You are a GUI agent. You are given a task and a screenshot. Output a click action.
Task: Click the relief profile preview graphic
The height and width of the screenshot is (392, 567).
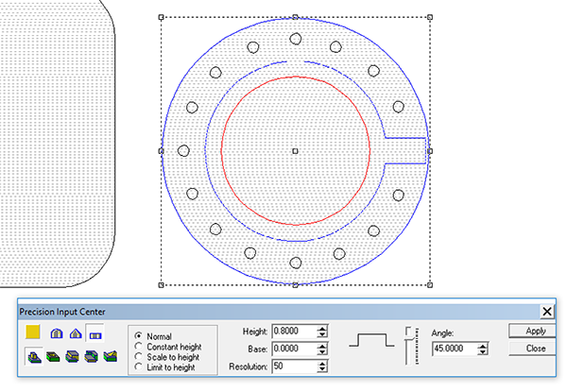[x=371, y=340]
